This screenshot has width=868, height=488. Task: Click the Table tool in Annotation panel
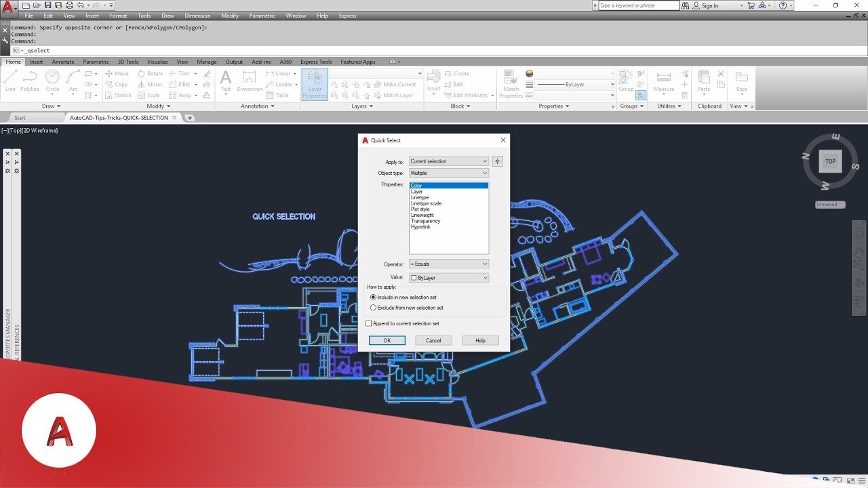point(277,96)
